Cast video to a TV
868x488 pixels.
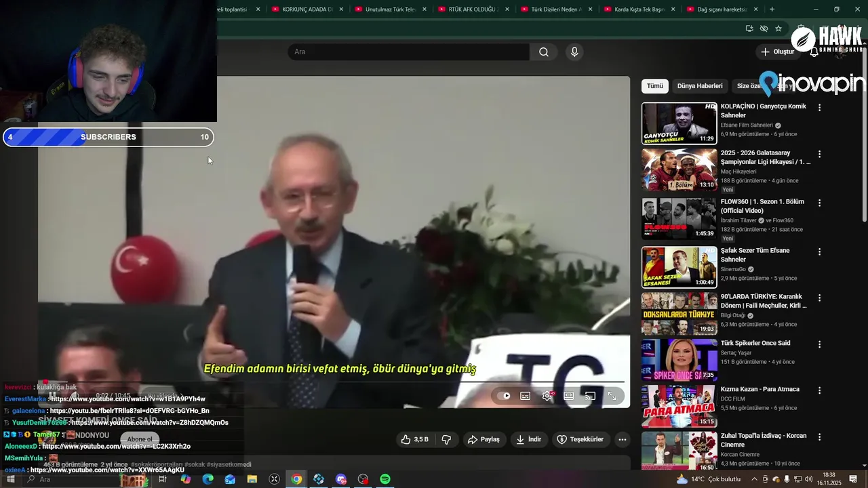[590, 396]
